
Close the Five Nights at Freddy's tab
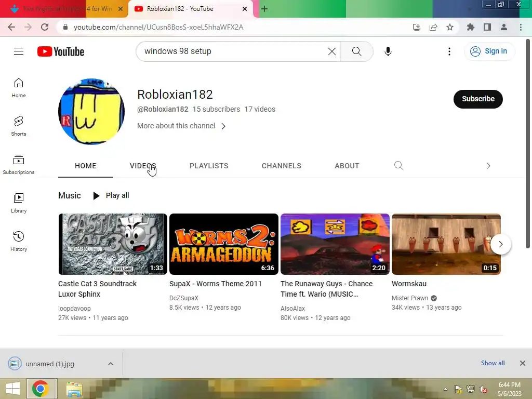121,9
